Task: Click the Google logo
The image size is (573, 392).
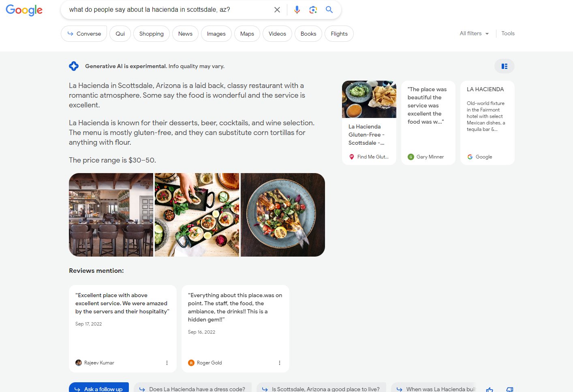Action: (x=24, y=10)
